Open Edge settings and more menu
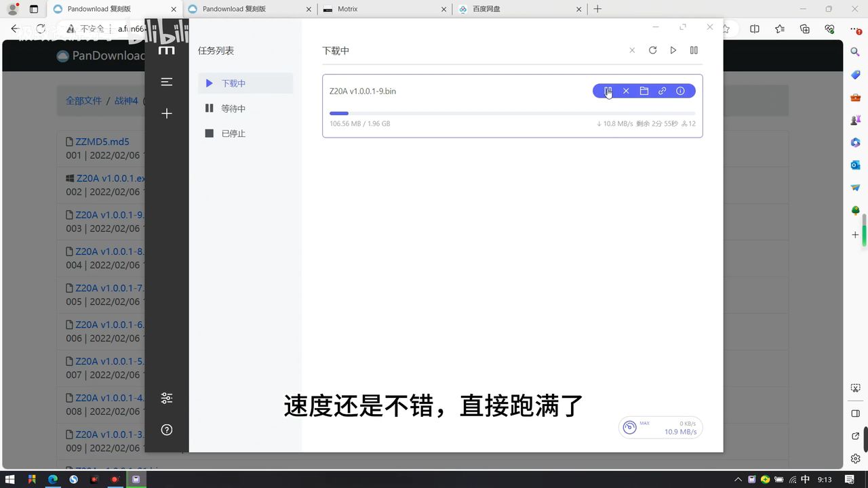Screen dimensions: 868x488 tap(854, 29)
